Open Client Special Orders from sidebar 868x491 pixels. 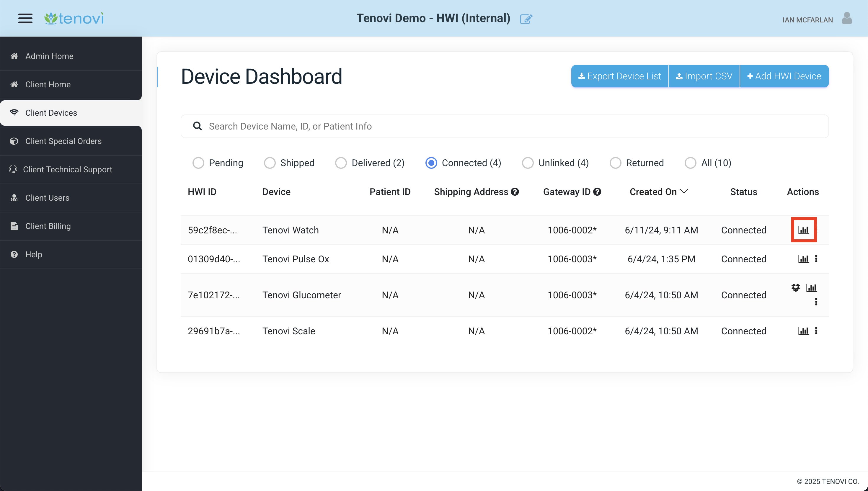(x=64, y=141)
